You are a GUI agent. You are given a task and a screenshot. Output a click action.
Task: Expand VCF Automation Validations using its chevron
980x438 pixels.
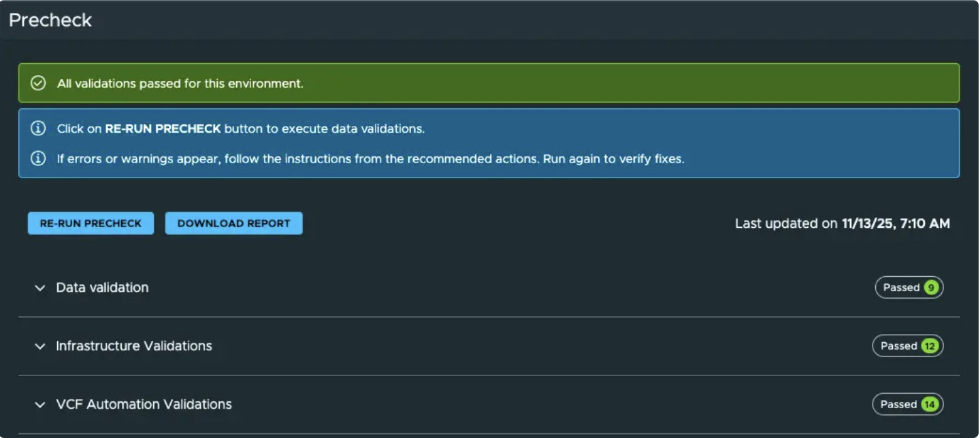(40, 405)
